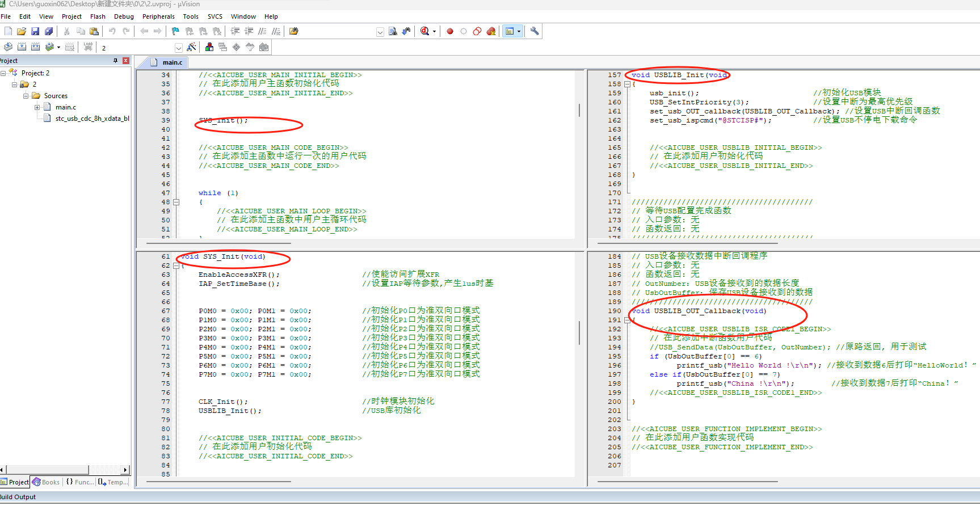Switch to the main.c editor tab

[167, 62]
